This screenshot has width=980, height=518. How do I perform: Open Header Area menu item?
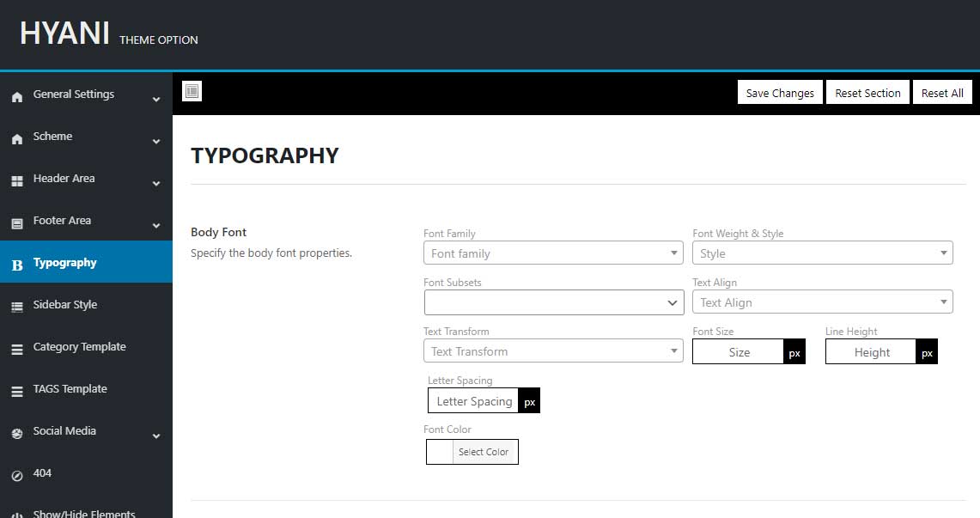[86, 178]
